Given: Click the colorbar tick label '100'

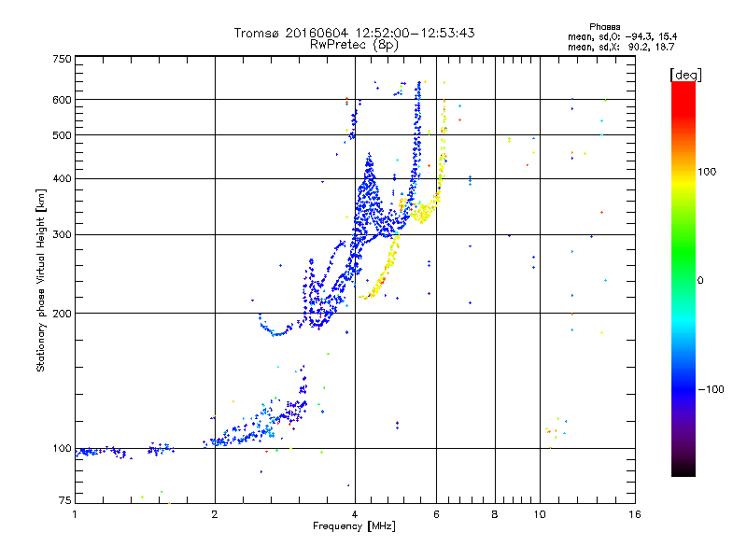Looking at the screenshot, I should tap(707, 172).
